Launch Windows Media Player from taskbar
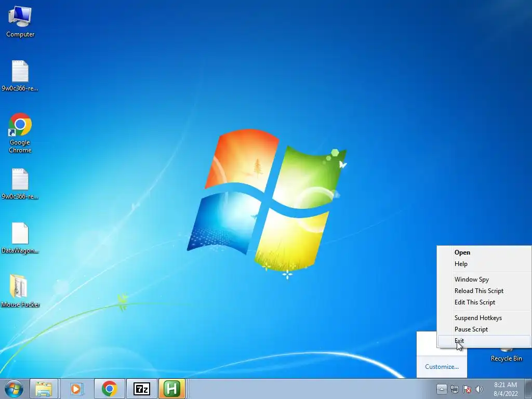 [76, 389]
